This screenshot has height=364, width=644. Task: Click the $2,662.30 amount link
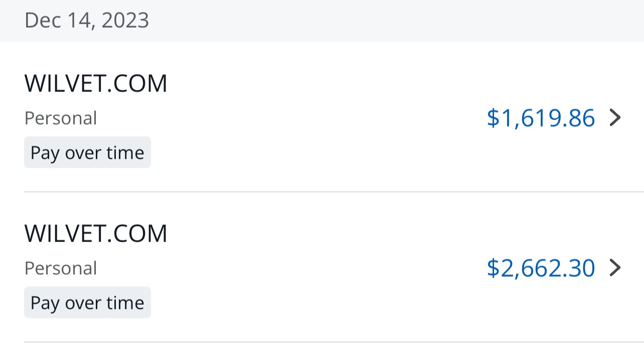click(541, 268)
